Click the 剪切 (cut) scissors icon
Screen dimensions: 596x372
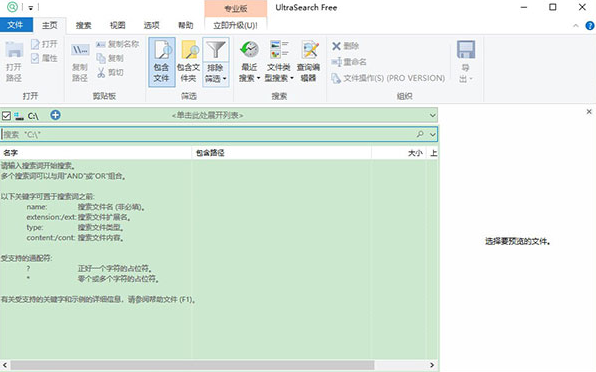(101, 72)
